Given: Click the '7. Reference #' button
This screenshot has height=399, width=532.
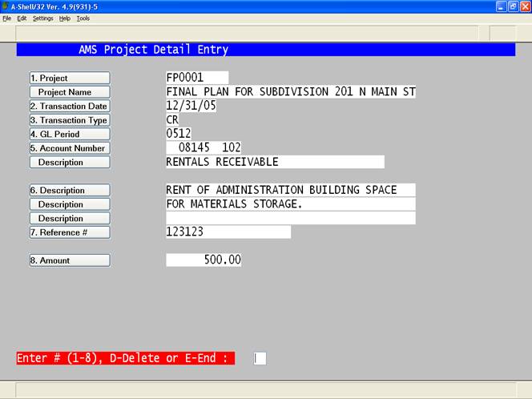Looking at the screenshot, I should click(x=70, y=232).
